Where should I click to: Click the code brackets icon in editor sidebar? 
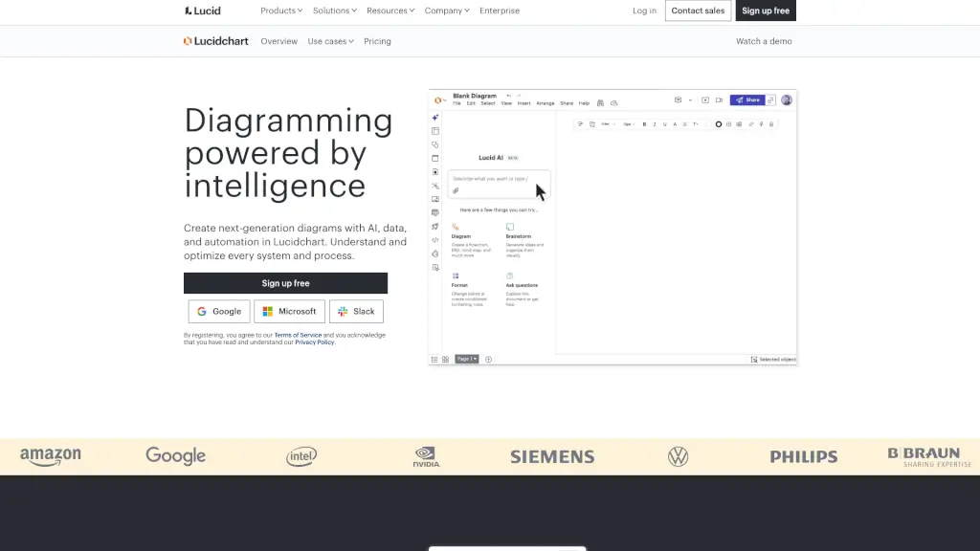[x=435, y=240]
